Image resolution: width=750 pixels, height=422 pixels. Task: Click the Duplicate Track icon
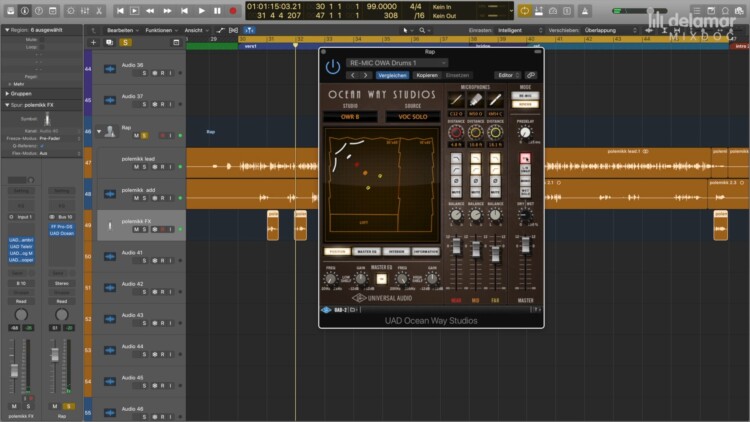point(110,43)
